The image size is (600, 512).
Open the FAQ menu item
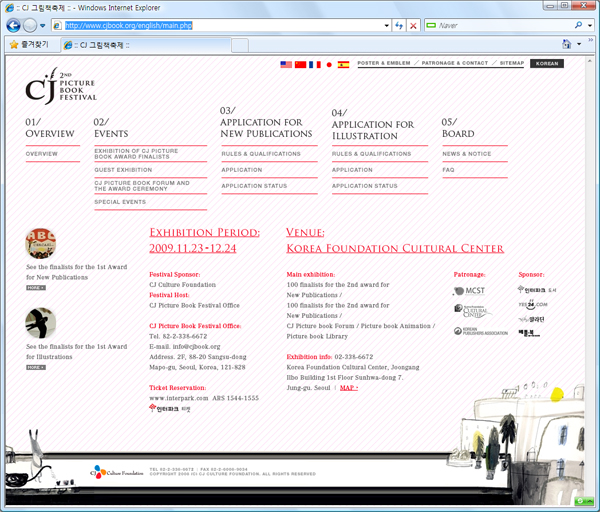click(x=448, y=170)
